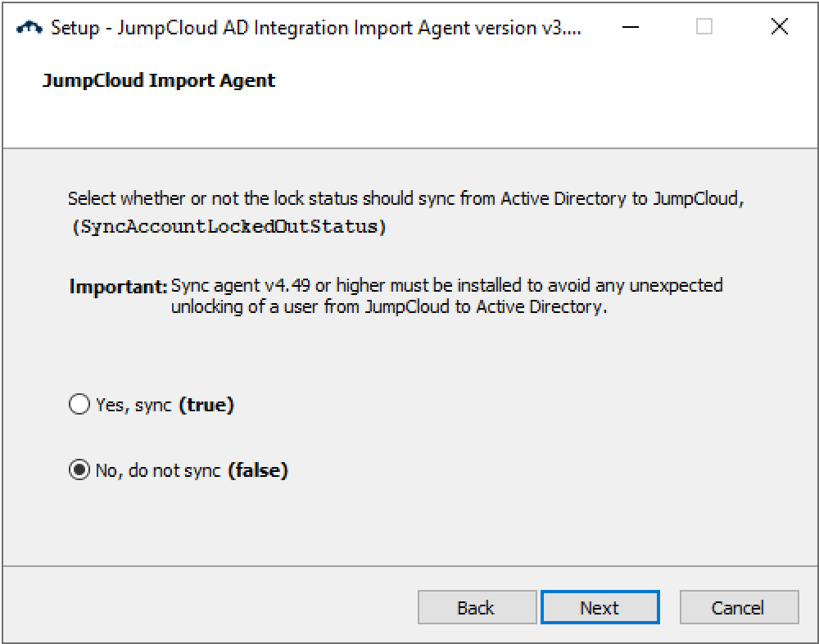Image resolution: width=819 pixels, height=644 pixels.
Task: Click the bold "(true)" text
Action: (206, 405)
